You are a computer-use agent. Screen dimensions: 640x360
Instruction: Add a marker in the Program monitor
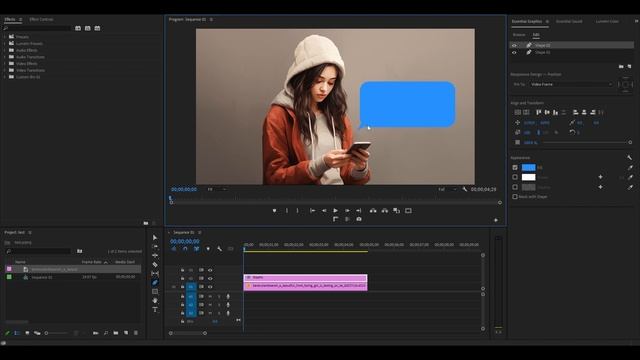[x=274, y=211]
